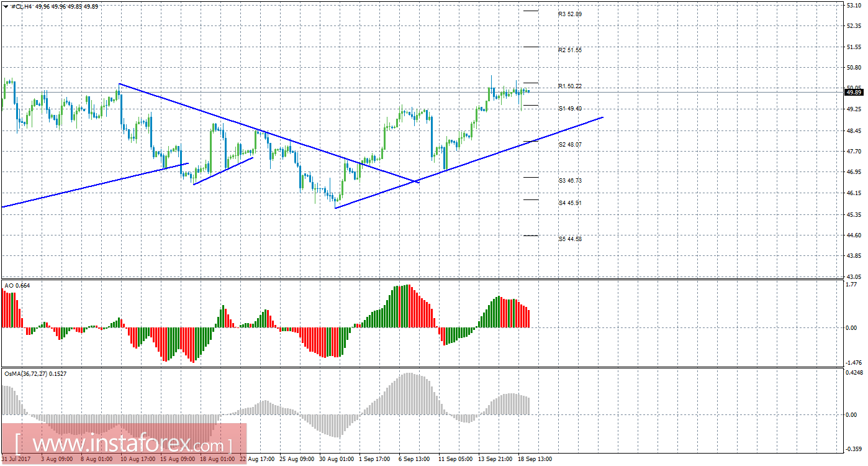Click 46.15 on the price axis
The image size is (868, 466).
[854, 193]
